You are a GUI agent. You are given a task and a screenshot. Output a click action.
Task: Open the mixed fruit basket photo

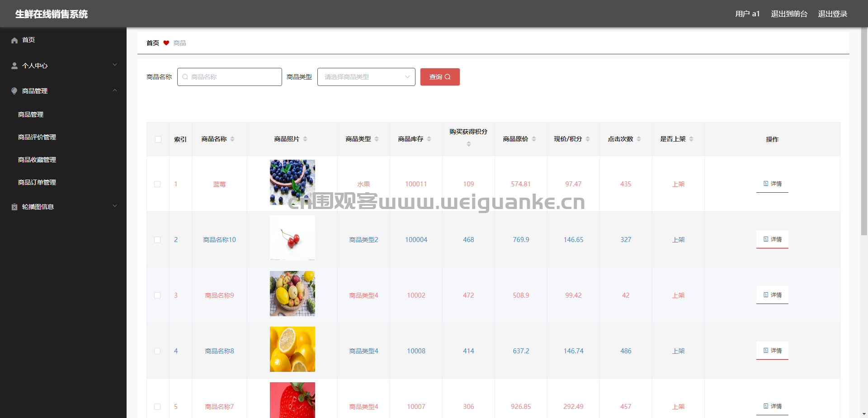[x=292, y=294]
